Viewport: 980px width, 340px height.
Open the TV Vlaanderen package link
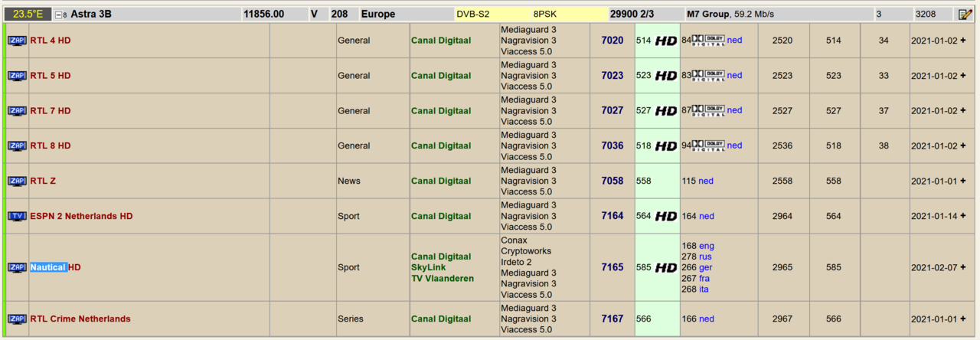pos(443,278)
